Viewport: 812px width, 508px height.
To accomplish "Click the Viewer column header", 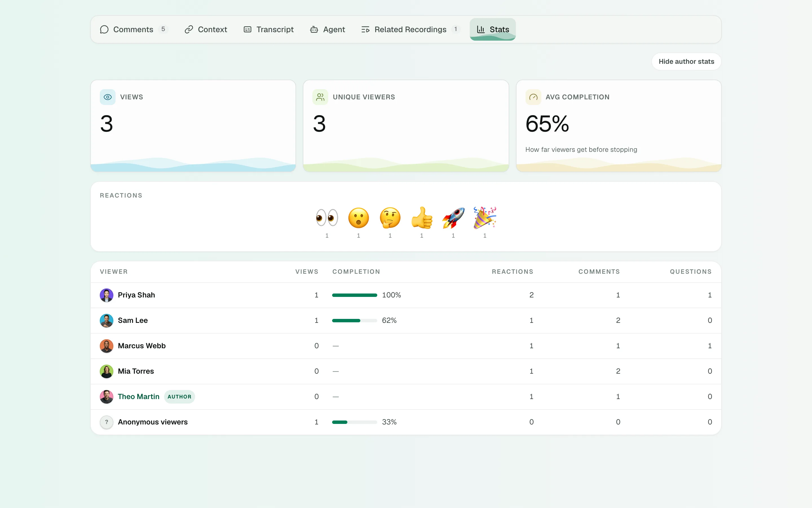I will coord(114,271).
